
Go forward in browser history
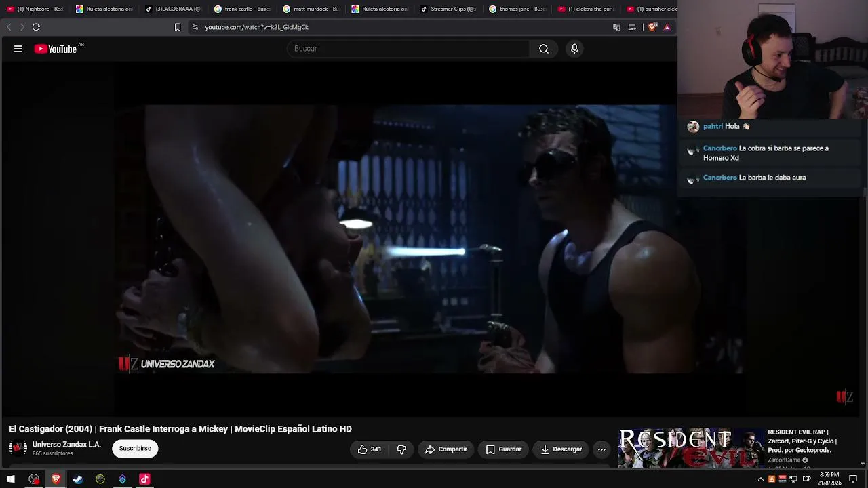coord(22,27)
